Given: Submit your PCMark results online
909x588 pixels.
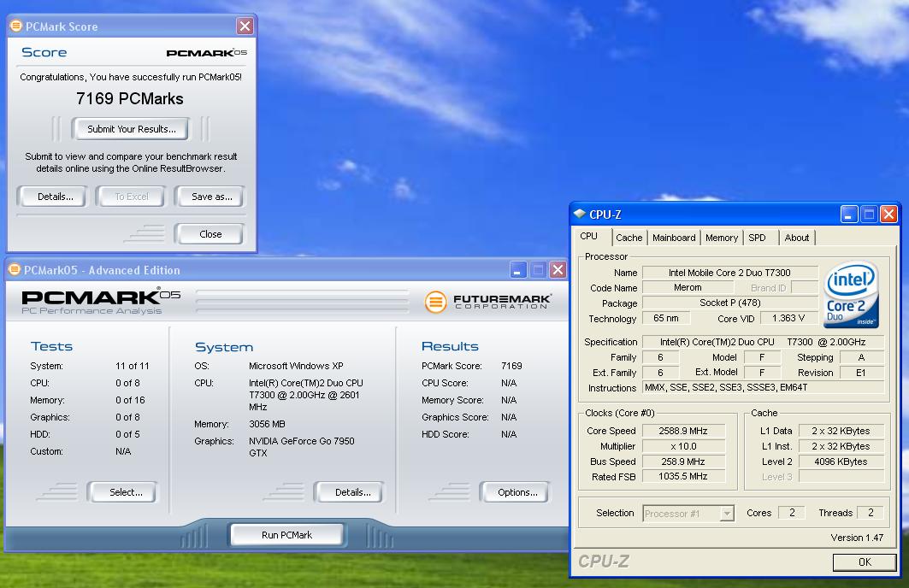Looking at the screenshot, I should [131, 129].
